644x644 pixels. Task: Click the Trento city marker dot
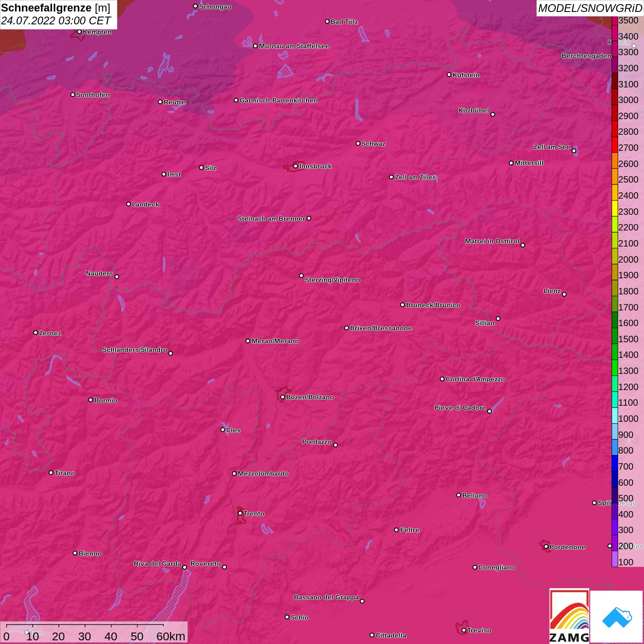pos(240,513)
